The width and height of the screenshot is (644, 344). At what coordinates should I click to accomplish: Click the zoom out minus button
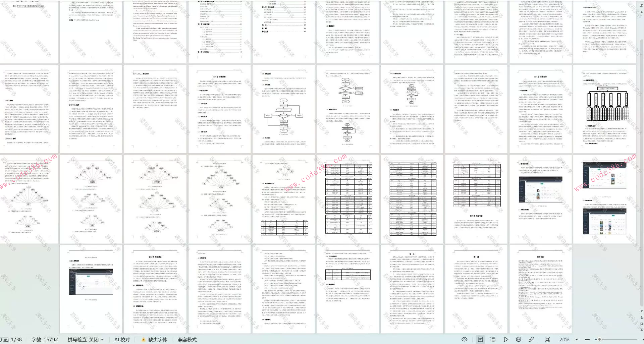click(x=587, y=340)
